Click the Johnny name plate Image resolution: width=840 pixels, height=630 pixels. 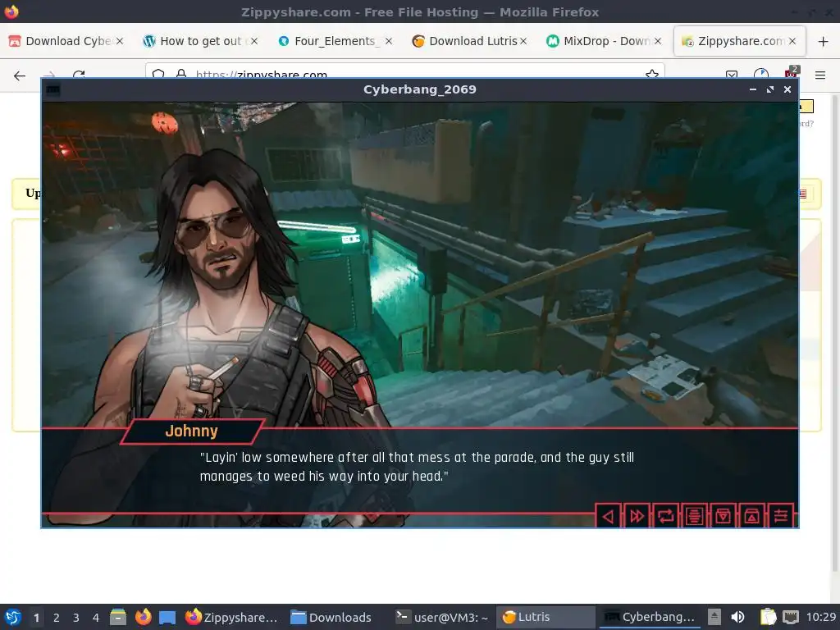pos(192,431)
